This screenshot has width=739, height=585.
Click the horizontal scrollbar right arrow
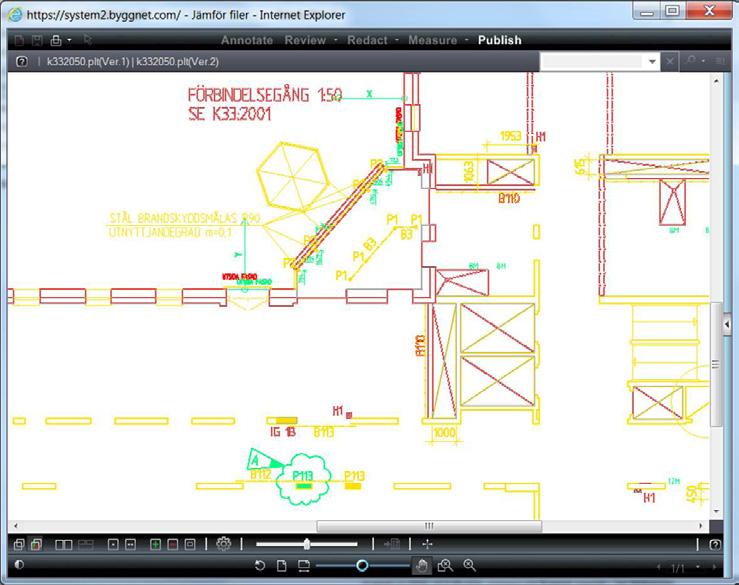click(x=700, y=526)
